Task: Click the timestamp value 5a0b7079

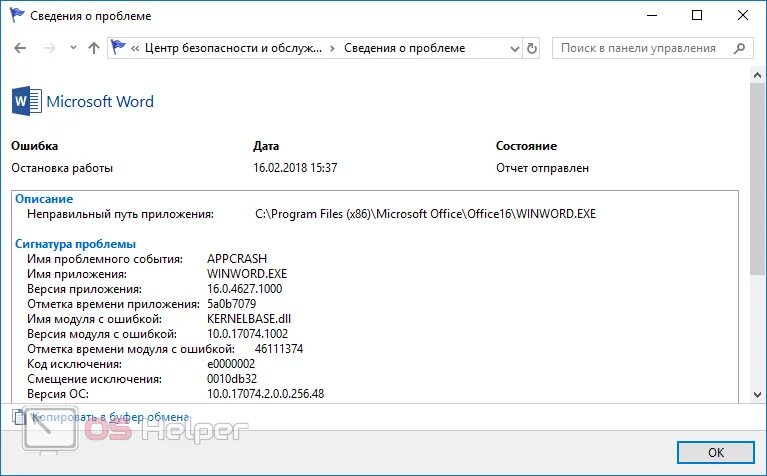Action: [231, 304]
